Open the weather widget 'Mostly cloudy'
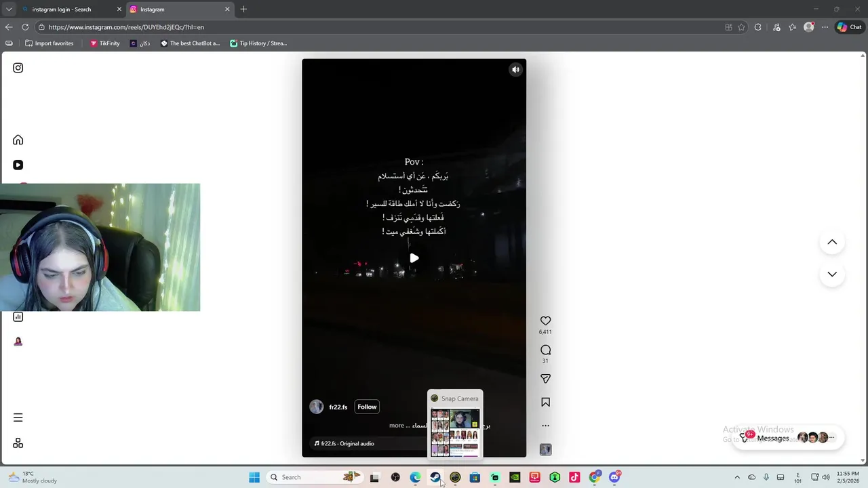Screen dimensions: 868x488 34,477
